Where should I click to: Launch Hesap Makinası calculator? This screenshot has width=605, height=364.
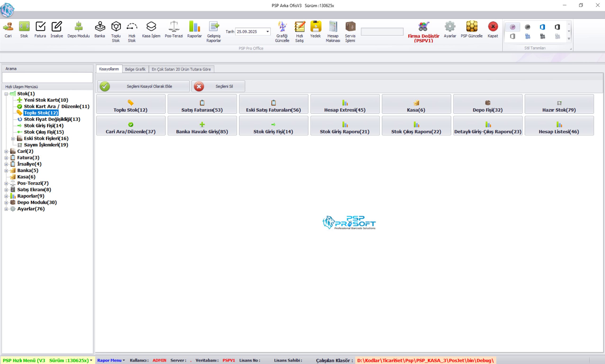[x=333, y=27]
